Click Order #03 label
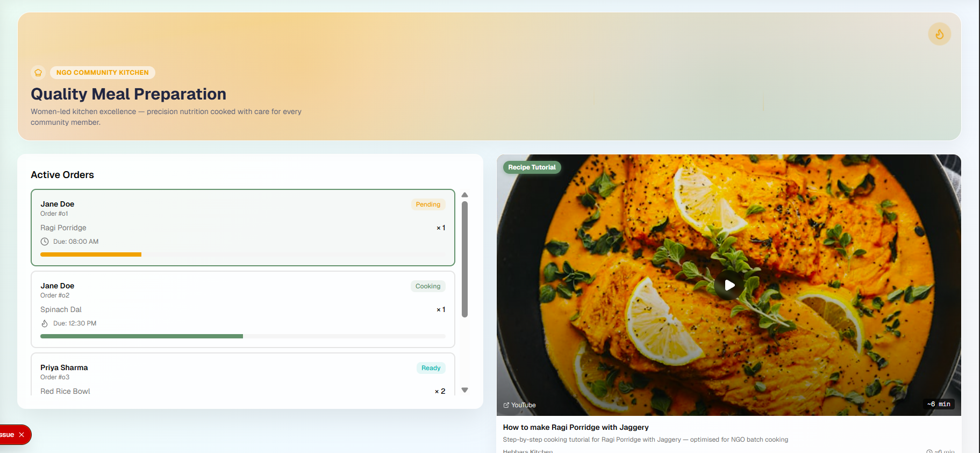This screenshot has width=980, height=453. (x=55, y=377)
